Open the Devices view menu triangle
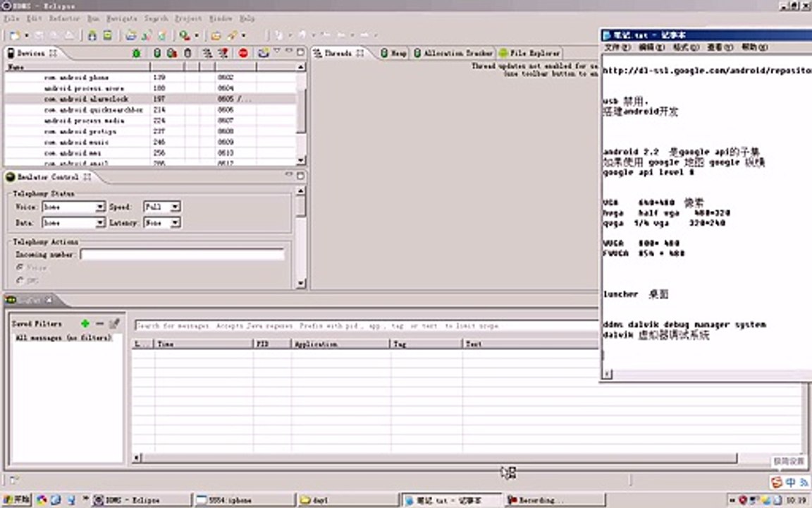Screen dimensions: 812x508 pyautogui.click(x=277, y=52)
